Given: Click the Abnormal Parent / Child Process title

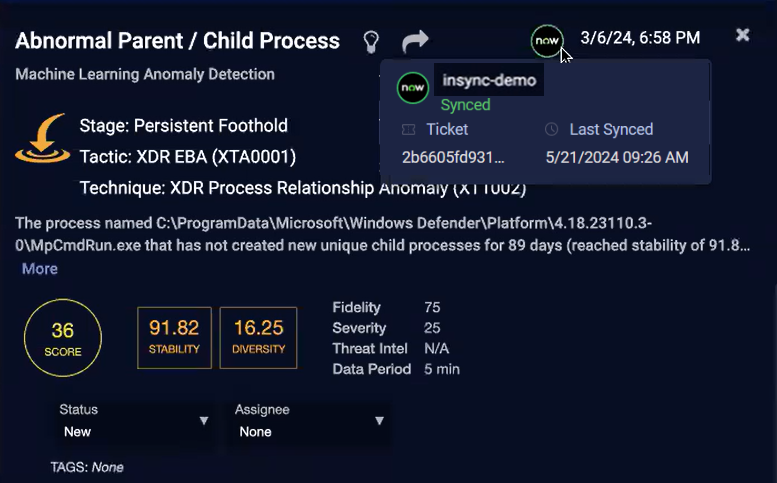Looking at the screenshot, I should pos(177,41).
